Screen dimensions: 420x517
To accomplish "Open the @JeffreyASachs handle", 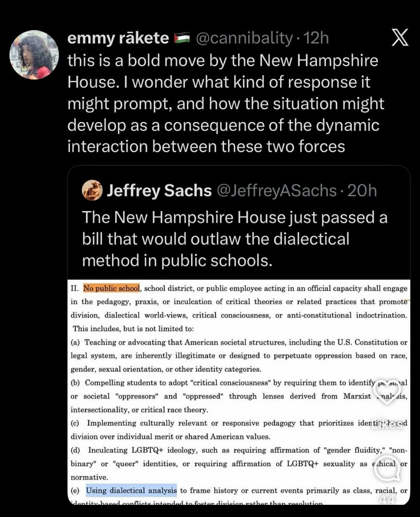I will pos(277,191).
